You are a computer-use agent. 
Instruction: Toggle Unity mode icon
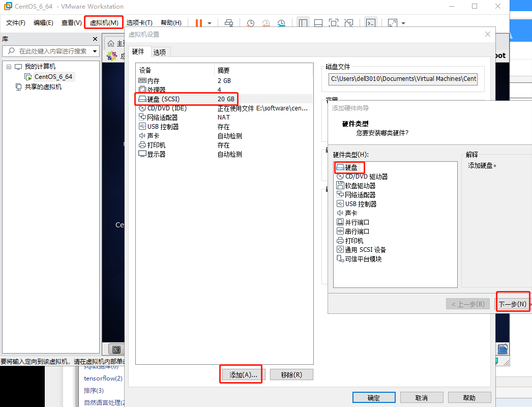[349, 23]
